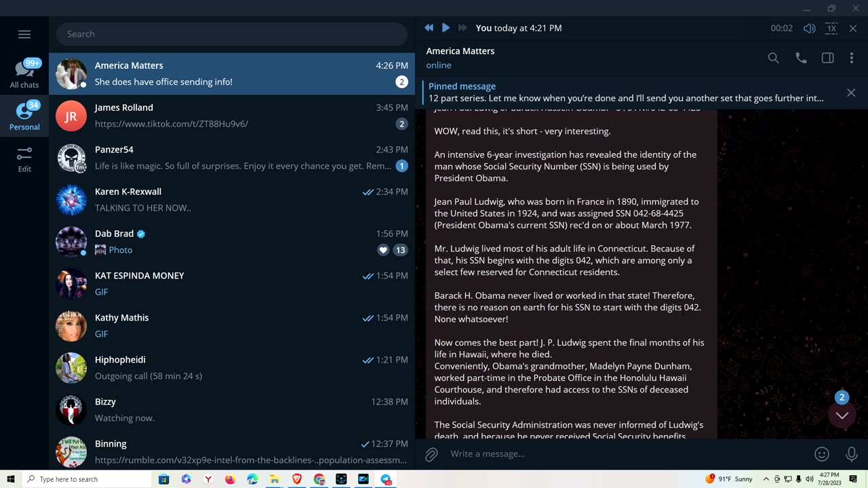Open File Explorer from the taskbar
Screen dimensions: 868x488
coord(275,479)
